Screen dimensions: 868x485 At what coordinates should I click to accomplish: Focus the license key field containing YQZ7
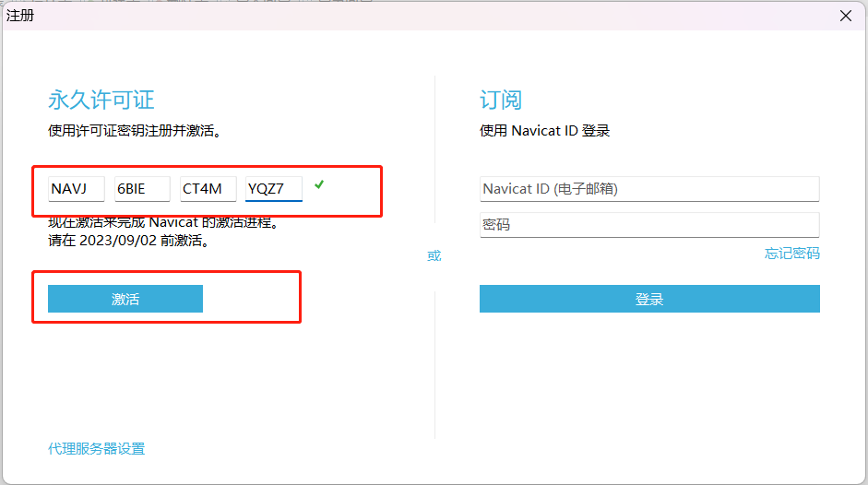[x=273, y=189]
